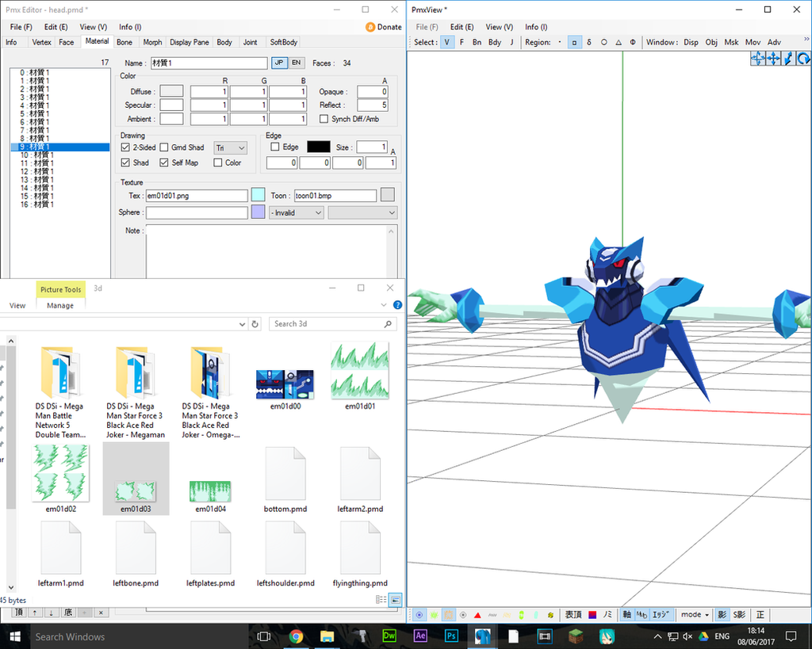Toggle the Bn bone selection in PmxView
This screenshot has width=812, height=649.
tap(477, 43)
